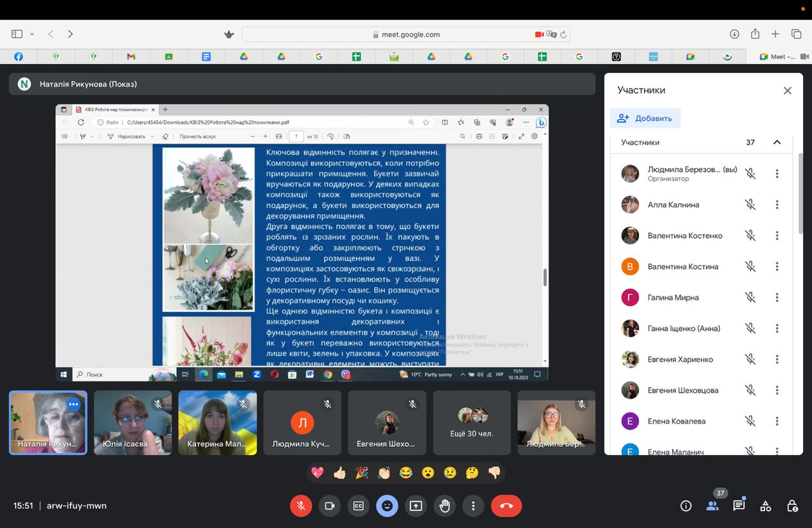Image resolution: width=812 pixels, height=528 pixels.
Task: Select Евгения Шехо… participant tile
Action: (387, 423)
